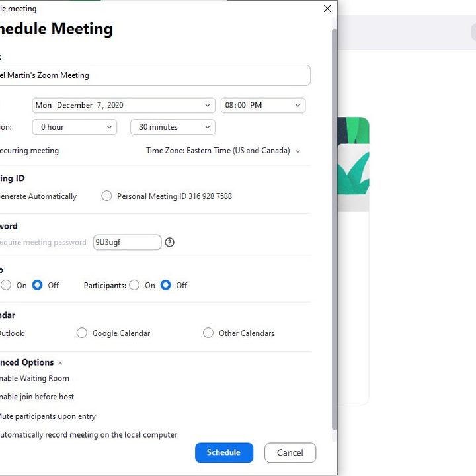This screenshot has height=476, width=476.
Task: Choose Google Calendar option
Action: (x=82, y=333)
